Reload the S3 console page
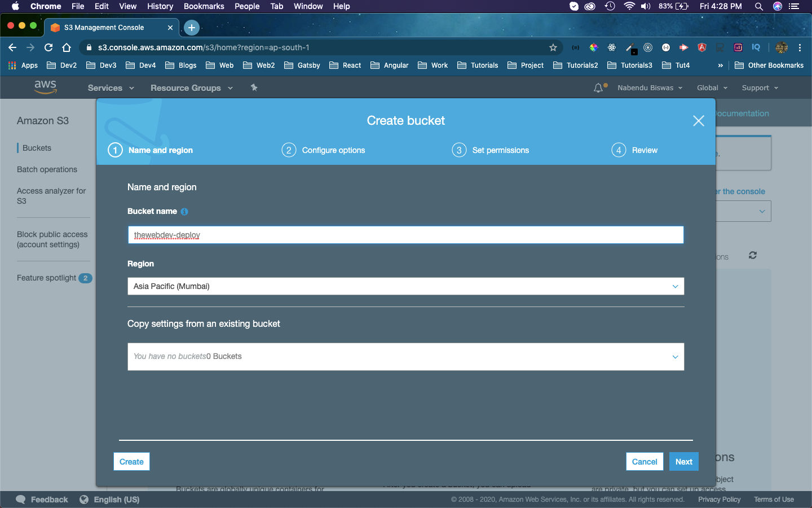The width and height of the screenshot is (812, 508). point(48,47)
